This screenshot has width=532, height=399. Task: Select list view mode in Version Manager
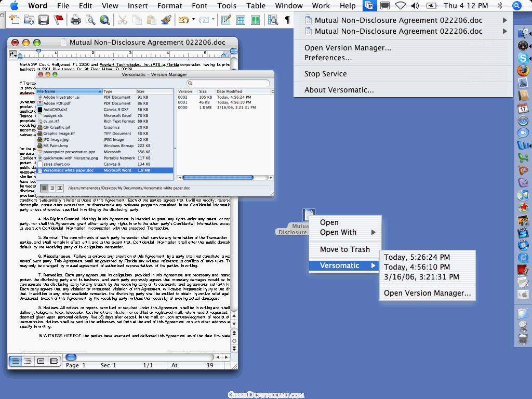(x=44, y=188)
